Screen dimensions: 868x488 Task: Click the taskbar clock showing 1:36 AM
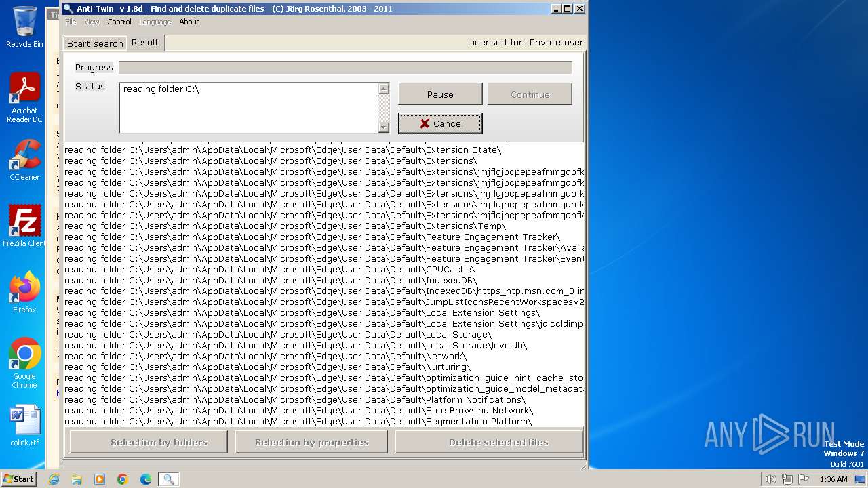coord(833,479)
